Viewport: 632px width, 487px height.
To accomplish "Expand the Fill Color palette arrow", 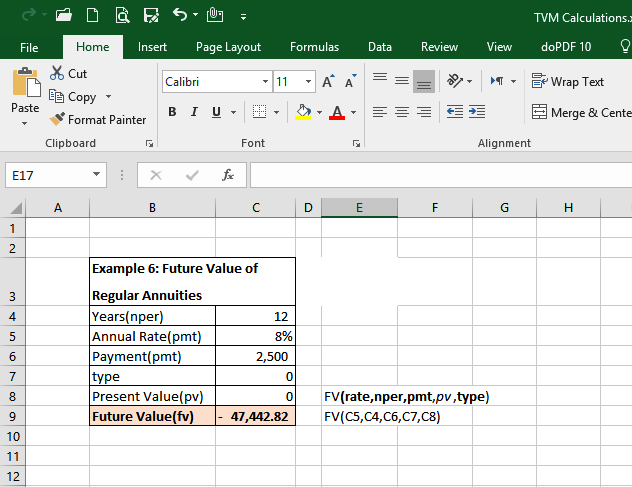I will (x=319, y=112).
